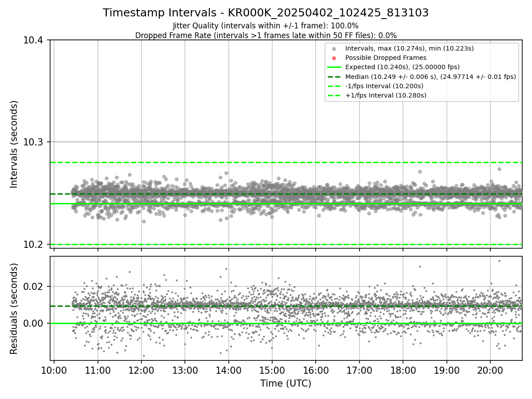The width and height of the screenshot is (532, 399).
Task: Click the 10:00 time tick label
Action: 54,371
